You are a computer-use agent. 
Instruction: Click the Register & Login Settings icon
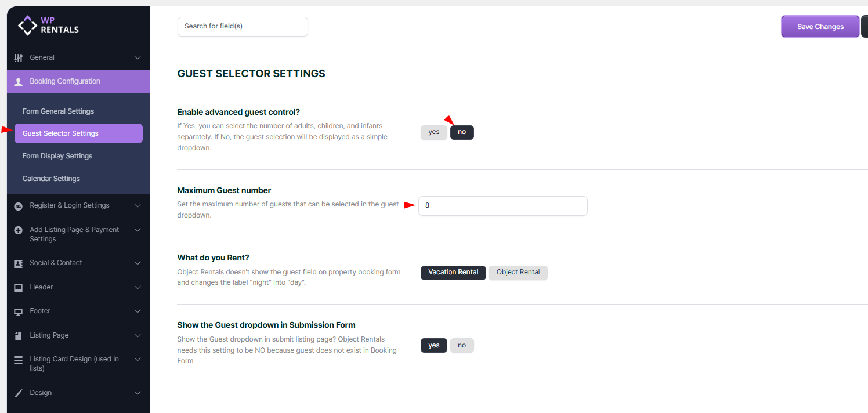pos(18,206)
